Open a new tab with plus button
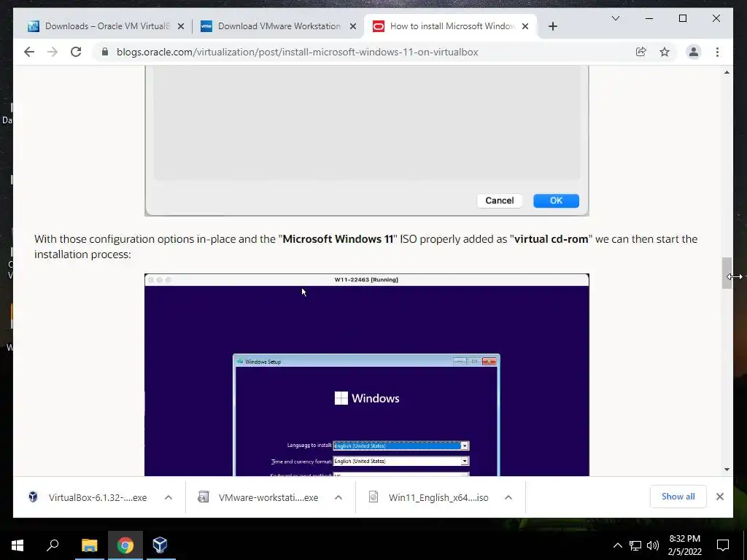The height and width of the screenshot is (560, 747). 553,26
